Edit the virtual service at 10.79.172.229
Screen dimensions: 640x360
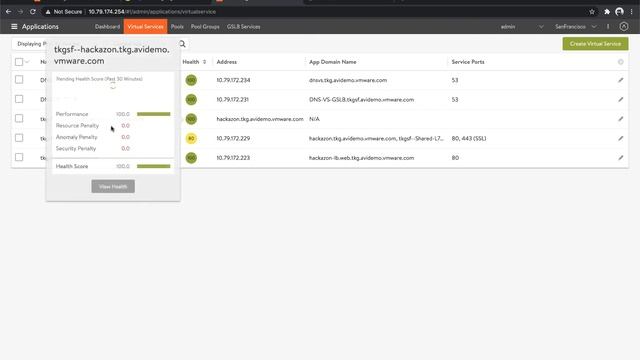pos(620,138)
